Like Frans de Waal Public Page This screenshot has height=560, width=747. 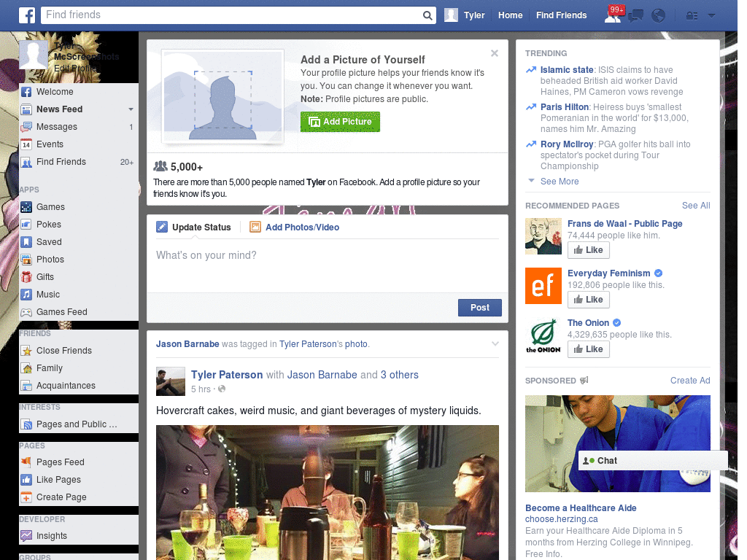(x=589, y=250)
